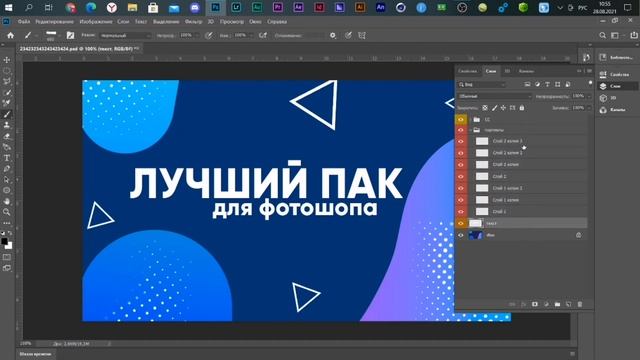Open the Фильтр menu
640x360 pixels.
tap(193, 22)
